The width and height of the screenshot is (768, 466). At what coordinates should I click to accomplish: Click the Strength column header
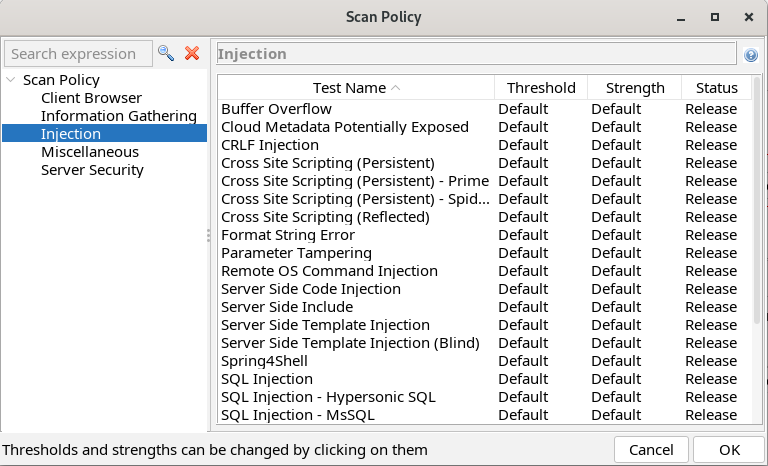point(634,88)
